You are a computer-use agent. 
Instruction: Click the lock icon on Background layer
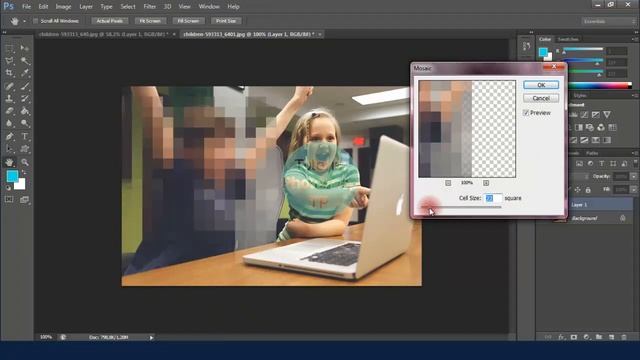[x=622, y=218]
